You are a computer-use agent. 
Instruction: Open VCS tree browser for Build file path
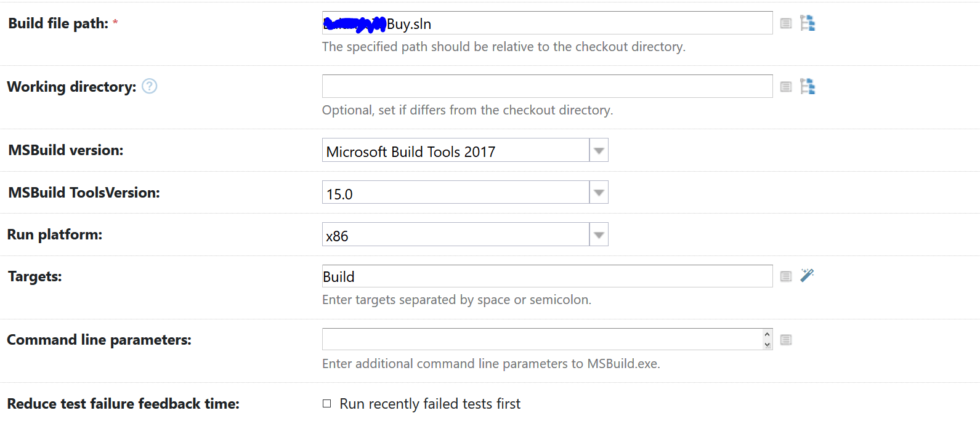click(808, 23)
